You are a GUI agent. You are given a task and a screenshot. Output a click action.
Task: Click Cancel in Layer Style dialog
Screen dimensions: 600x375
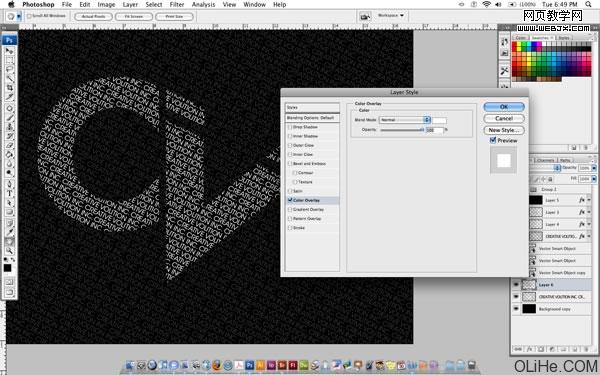504,118
